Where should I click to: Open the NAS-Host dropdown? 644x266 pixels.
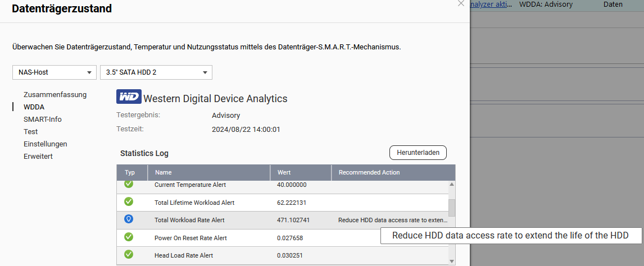[54, 72]
